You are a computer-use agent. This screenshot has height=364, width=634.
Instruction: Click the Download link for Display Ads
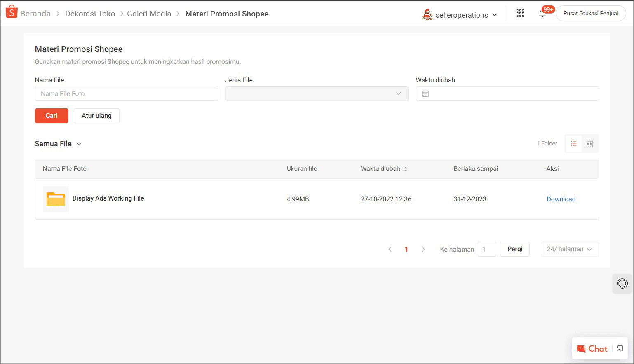pyautogui.click(x=561, y=199)
